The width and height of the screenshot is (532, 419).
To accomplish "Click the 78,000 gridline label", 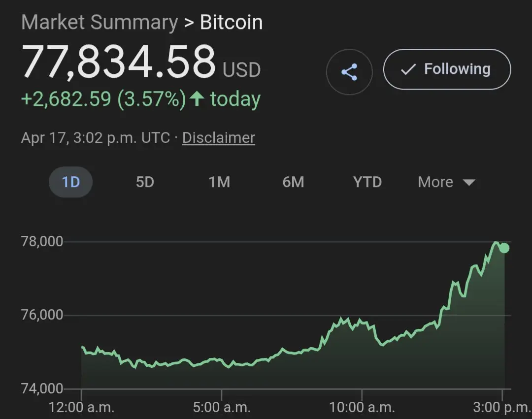I will (42, 241).
